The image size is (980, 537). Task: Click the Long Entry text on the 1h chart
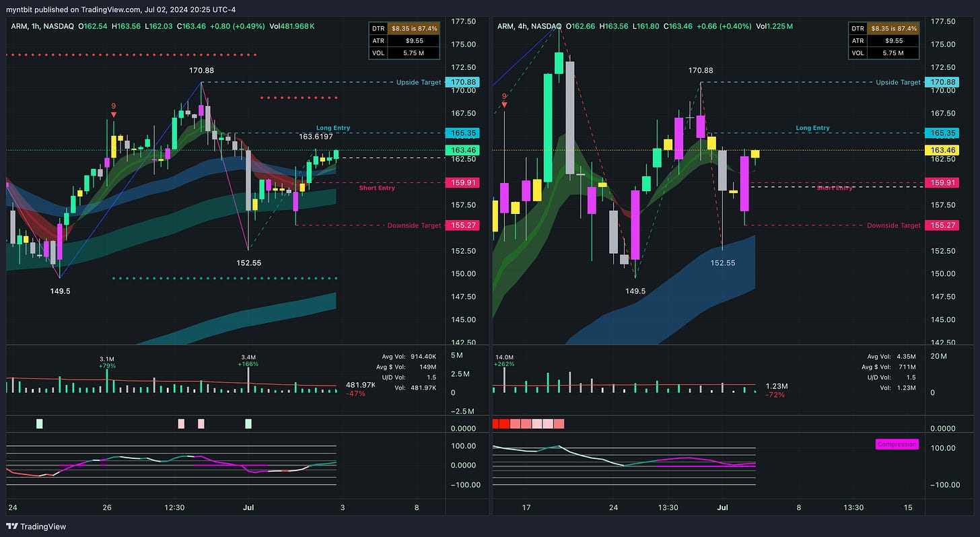pyautogui.click(x=333, y=128)
